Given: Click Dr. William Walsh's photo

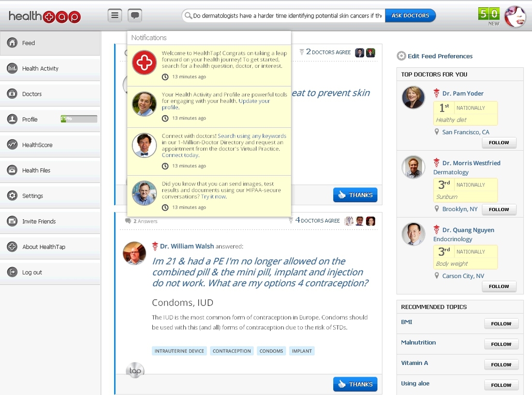Looking at the screenshot, I should [134, 253].
